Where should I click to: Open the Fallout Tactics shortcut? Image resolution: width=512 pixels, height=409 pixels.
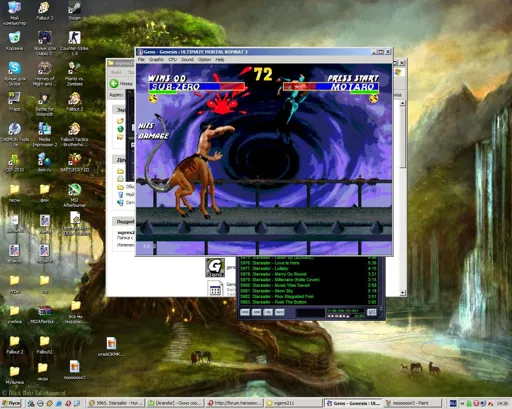(x=74, y=134)
